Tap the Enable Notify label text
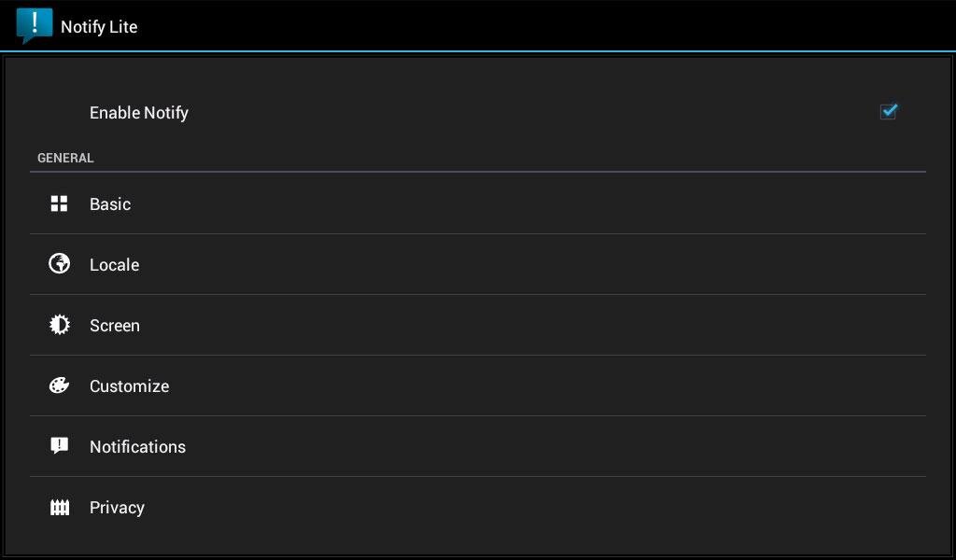Viewport: 956px width, 560px height. pos(139,113)
